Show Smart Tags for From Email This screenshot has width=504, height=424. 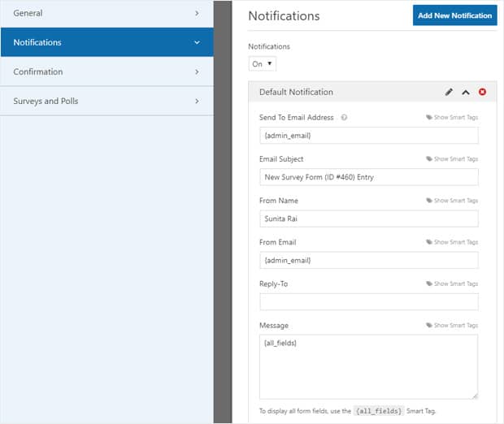[452, 242]
